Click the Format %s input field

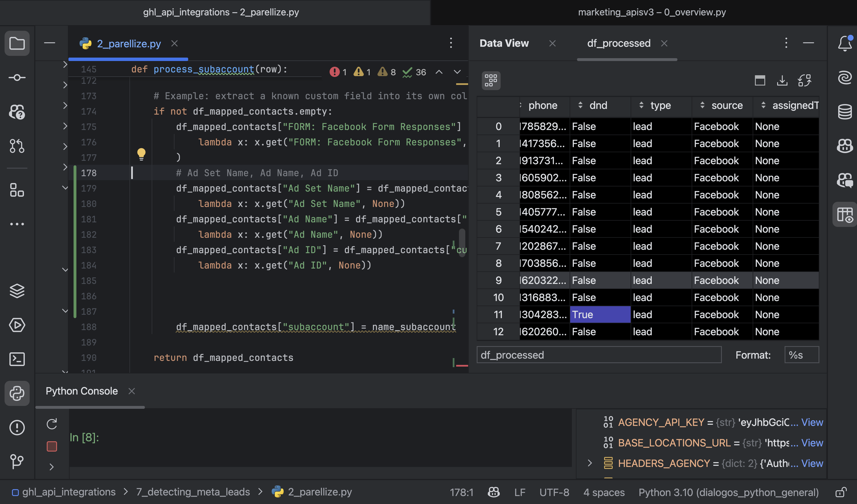click(802, 355)
